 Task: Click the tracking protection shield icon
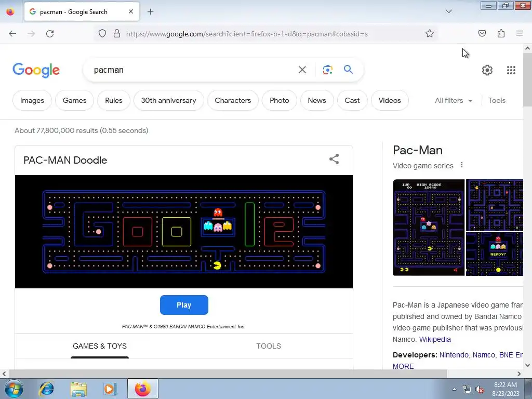pos(102,34)
